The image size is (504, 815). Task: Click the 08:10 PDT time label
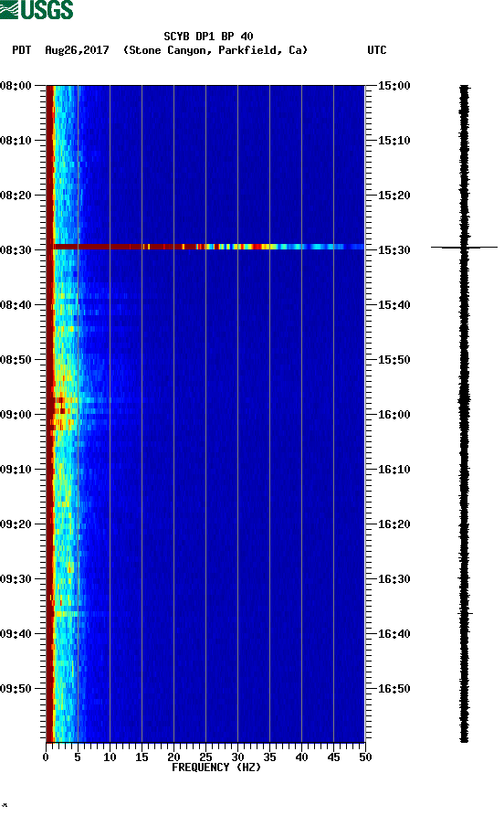(x=16, y=141)
